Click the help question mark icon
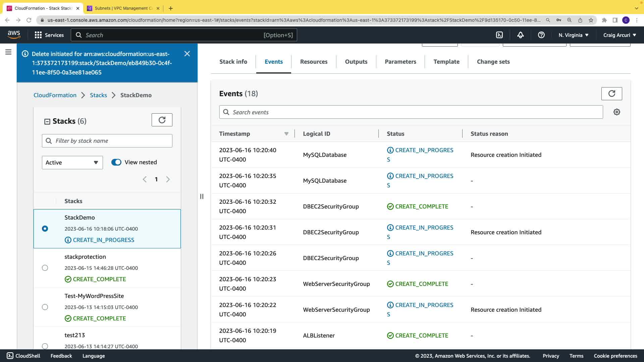The image size is (644, 362). coord(541,35)
